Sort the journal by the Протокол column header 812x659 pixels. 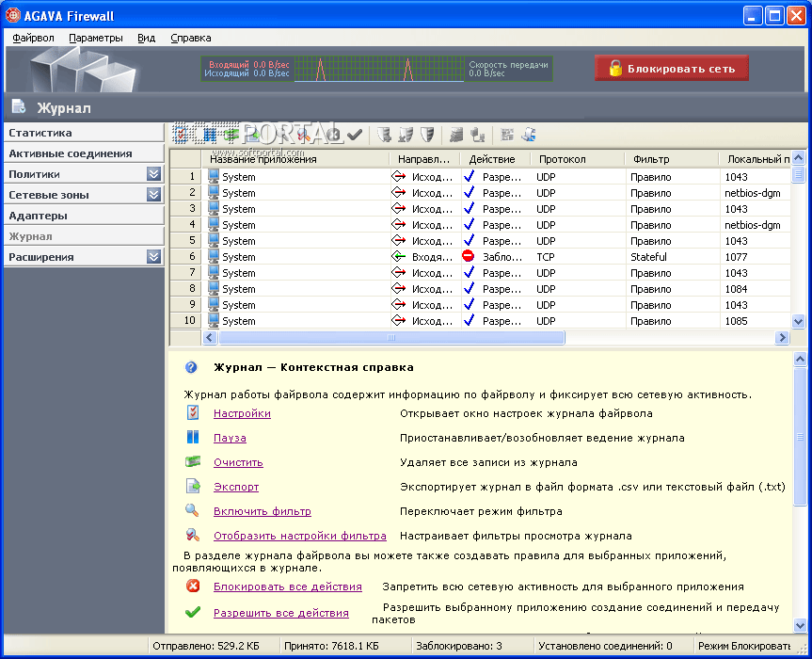(562, 159)
